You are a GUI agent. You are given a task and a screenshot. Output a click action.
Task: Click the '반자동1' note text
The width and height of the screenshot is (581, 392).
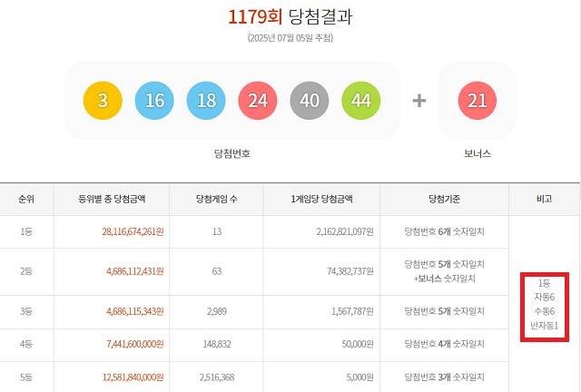544,326
